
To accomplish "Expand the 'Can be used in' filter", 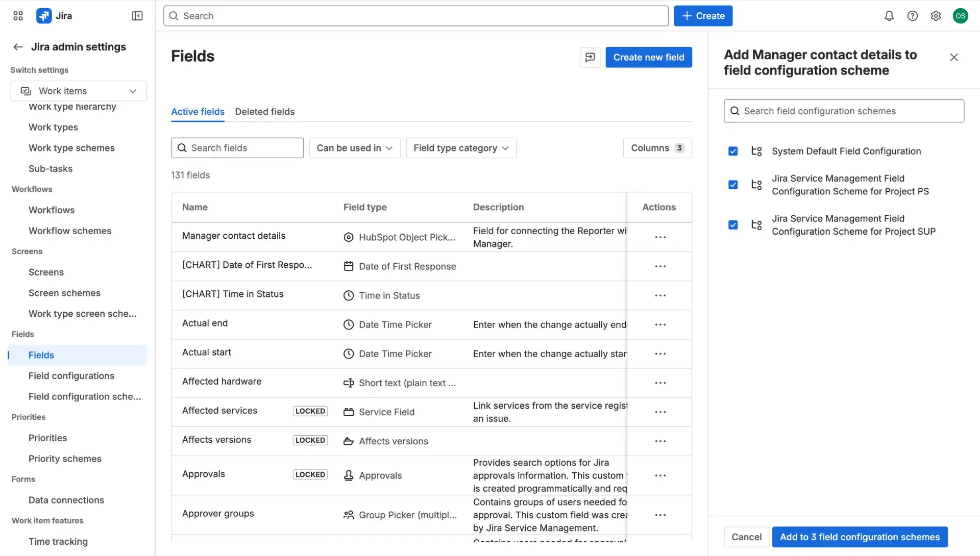I will pyautogui.click(x=354, y=148).
